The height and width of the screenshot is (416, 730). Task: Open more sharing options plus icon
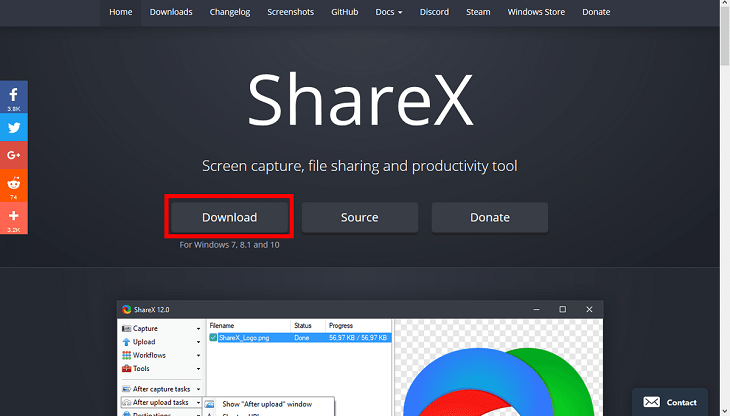pyautogui.click(x=13, y=215)
